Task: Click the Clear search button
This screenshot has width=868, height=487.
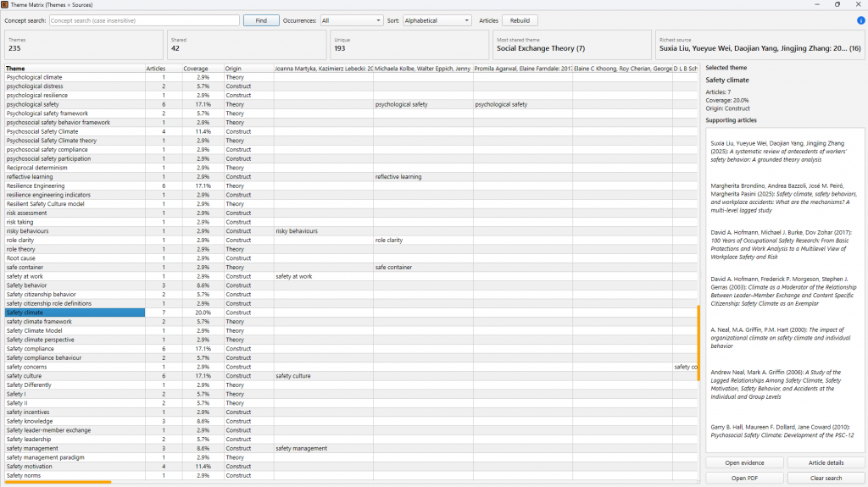Action: click(x=826, y=479)
